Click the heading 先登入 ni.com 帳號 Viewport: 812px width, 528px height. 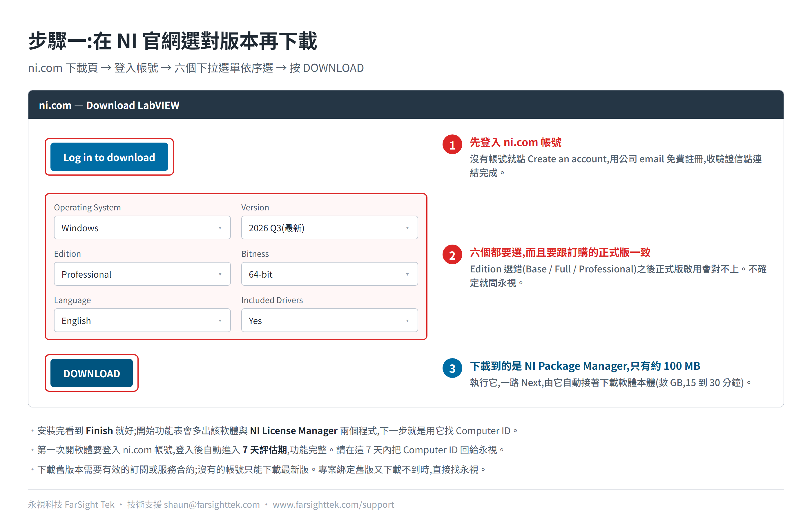pyautogui.click(x=516, y=142)
